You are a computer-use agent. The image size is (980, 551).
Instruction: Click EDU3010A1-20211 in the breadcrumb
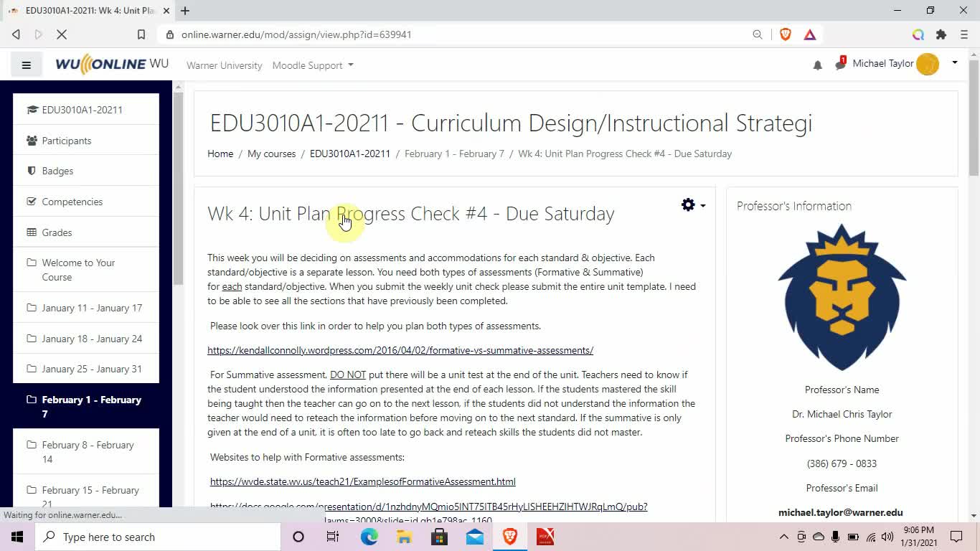click(350, 154)
